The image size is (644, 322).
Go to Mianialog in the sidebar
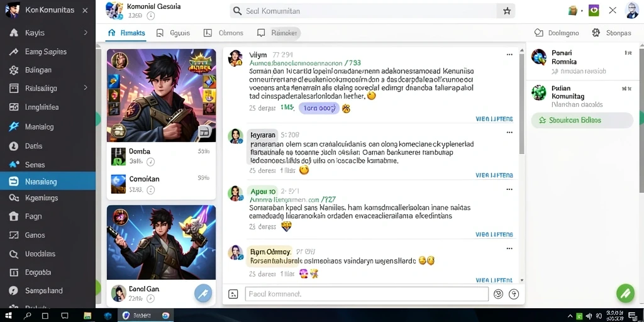point(48,127)
